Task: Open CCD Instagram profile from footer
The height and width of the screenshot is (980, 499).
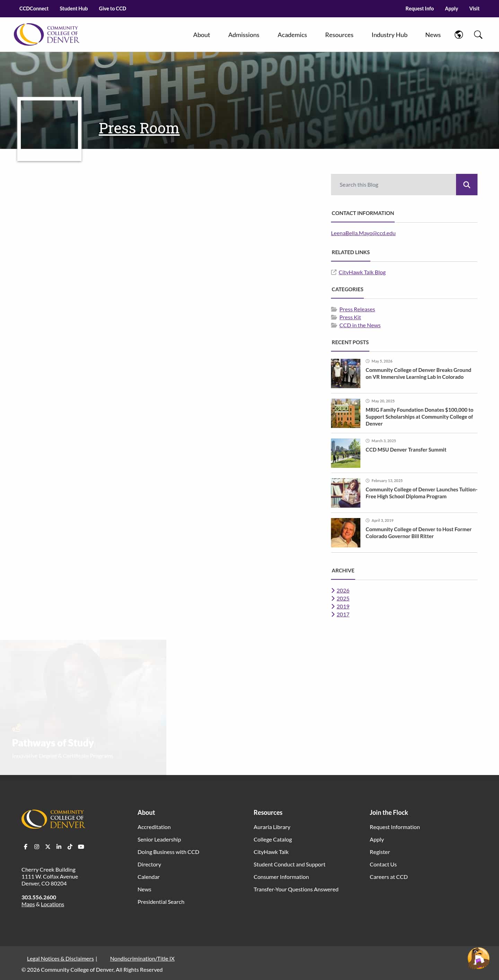Action: point(36,846)
